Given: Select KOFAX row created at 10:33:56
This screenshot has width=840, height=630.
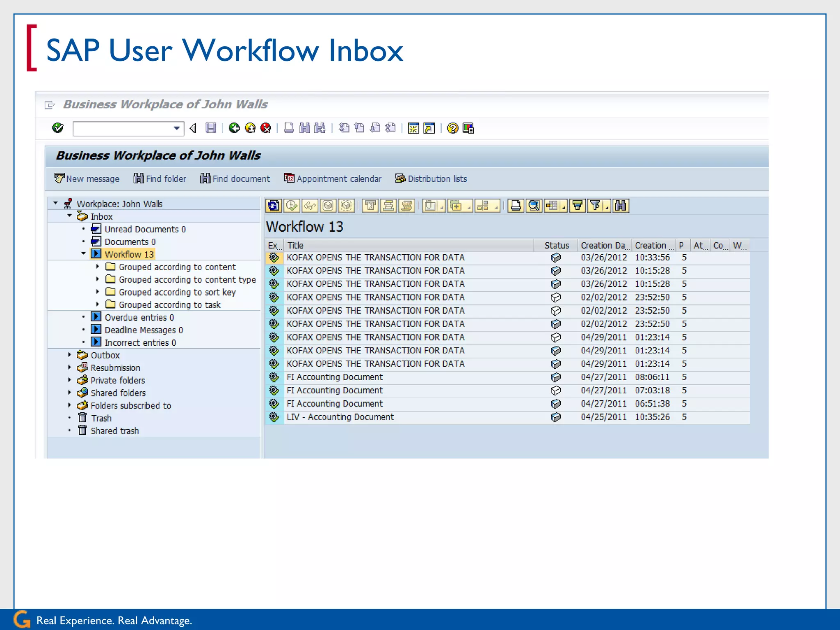Looking at the screenshot, I should 507,258.
